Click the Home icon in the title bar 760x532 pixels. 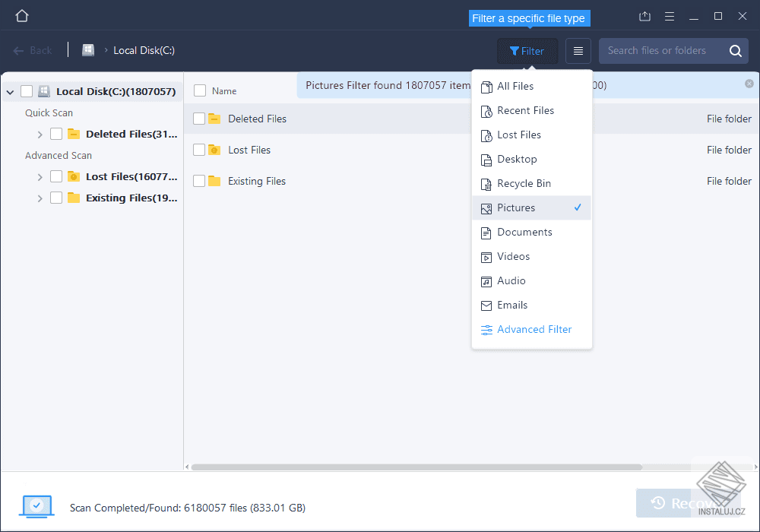21,14
